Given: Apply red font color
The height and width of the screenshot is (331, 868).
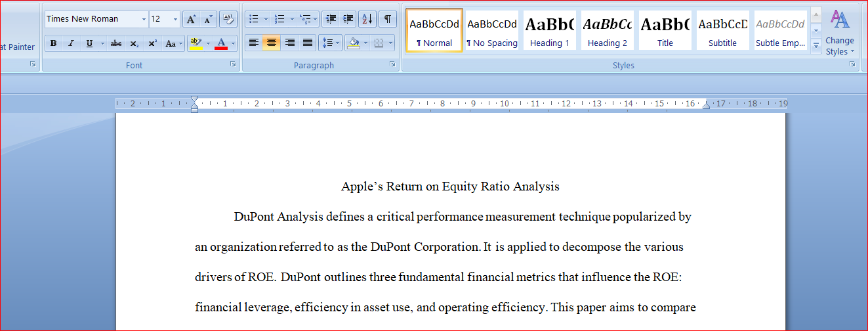Looking at the screenshot, I should pyautogui.click(x=221, y=43).
